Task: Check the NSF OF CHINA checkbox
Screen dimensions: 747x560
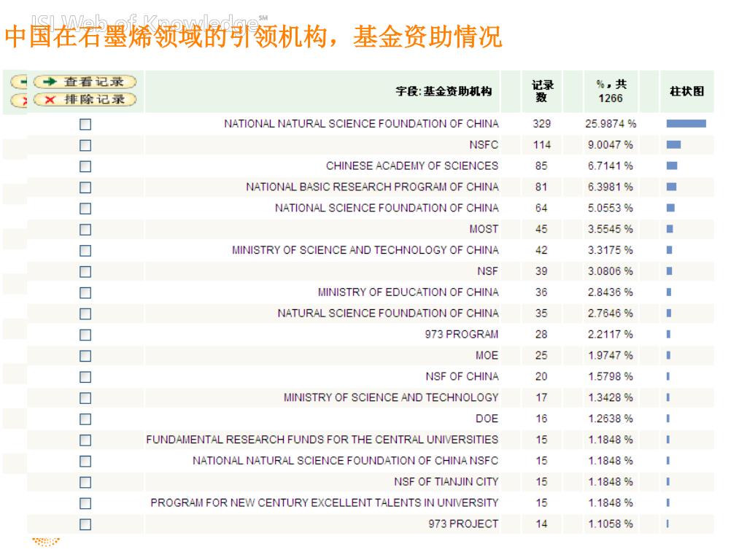Action: (85, 377)
